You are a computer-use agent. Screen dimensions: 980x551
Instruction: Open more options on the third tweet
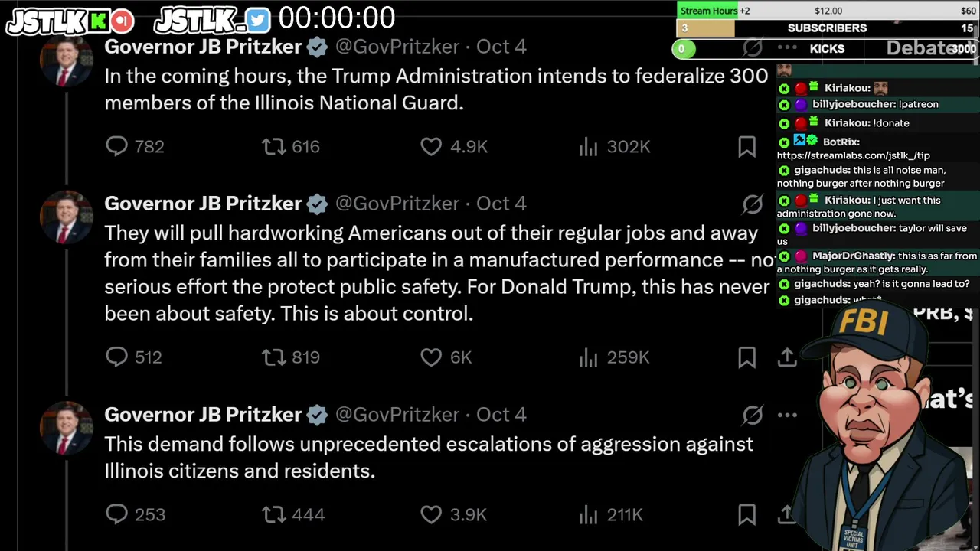(787, 415)
